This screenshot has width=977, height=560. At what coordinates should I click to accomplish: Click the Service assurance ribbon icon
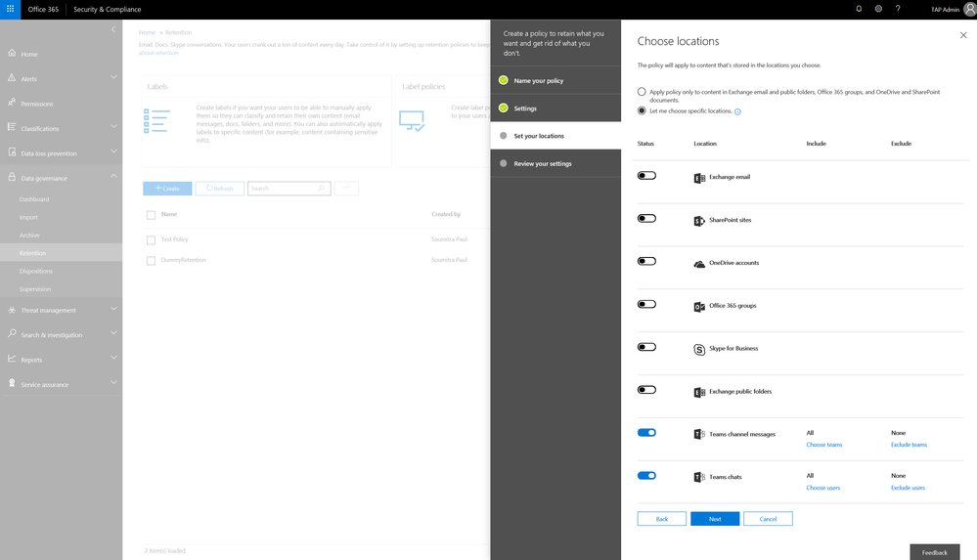(x=12, y=384)
